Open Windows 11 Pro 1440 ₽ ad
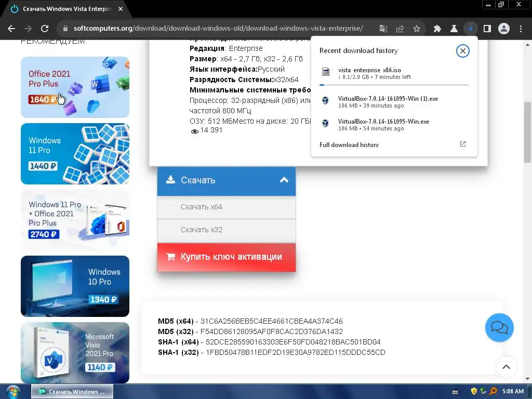 pyautogui.click(x=75, y=154)
